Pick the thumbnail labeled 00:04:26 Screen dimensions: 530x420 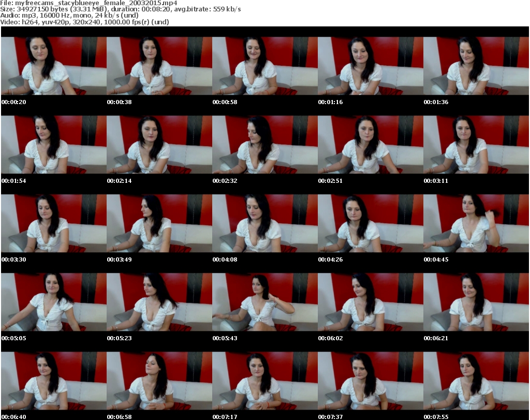[x=371, y=223]
